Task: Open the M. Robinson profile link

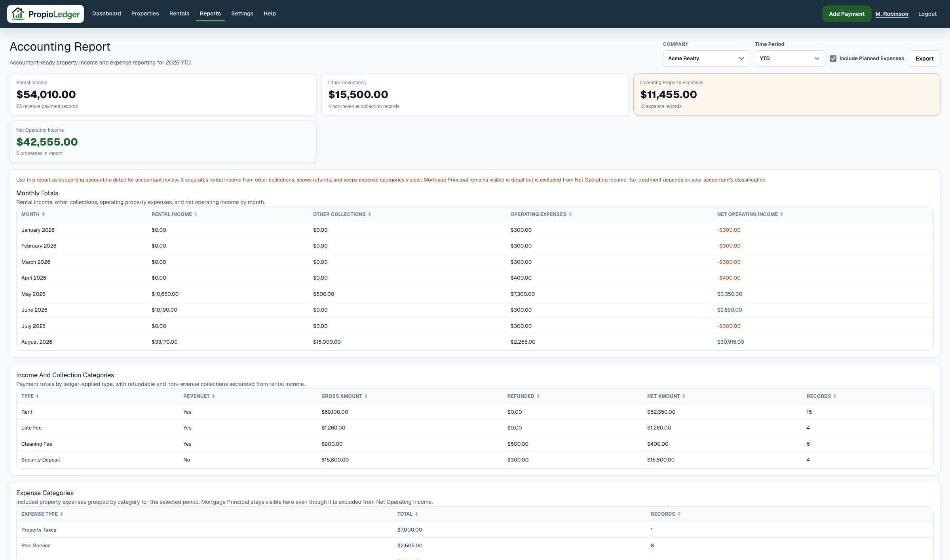Action: click(x=892, y=14)
